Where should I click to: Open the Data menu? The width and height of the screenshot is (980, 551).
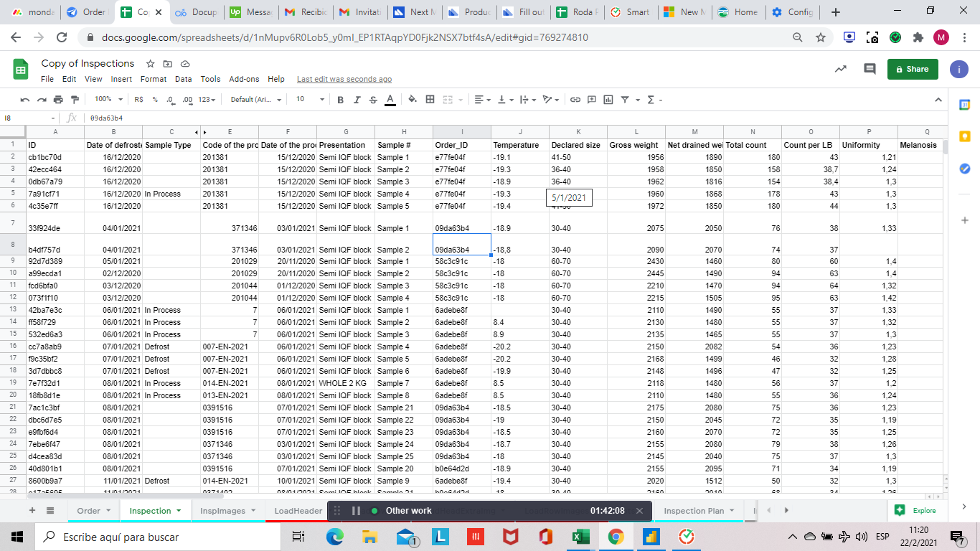[184, 79]
